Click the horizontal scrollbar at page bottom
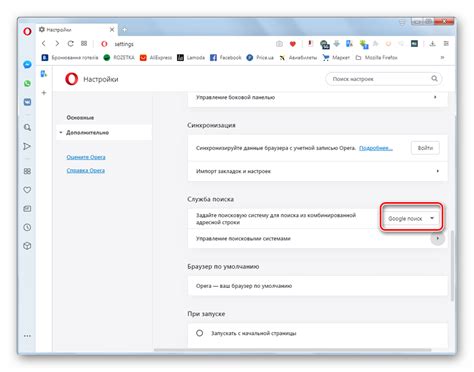This screenshot has height=372, width=474. [292, 350]
